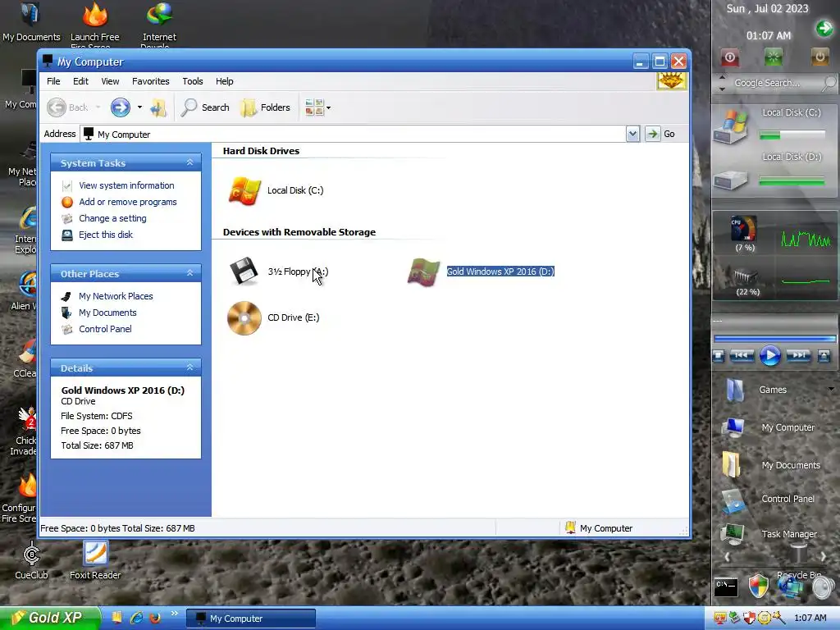Image resolution: width=840 pixels, height=630 pixels.
Task: Expand the Address bar dropdown
Action: 632,134
